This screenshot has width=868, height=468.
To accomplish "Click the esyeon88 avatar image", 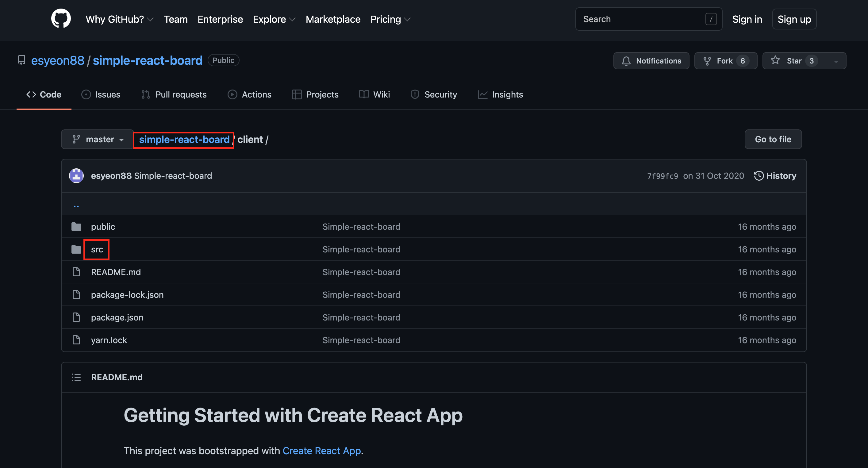I will 76,175.
